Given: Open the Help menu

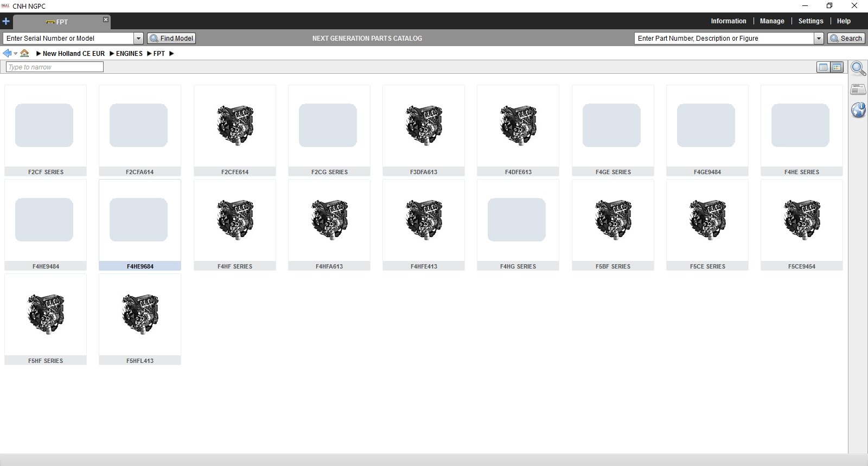Looking at the screenshot, I should (844, 21).
